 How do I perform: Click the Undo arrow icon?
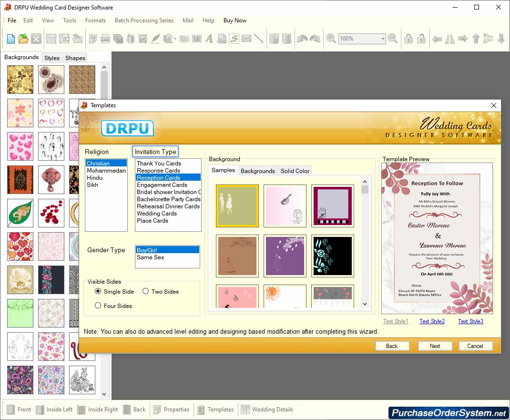(x=302, y=39)
